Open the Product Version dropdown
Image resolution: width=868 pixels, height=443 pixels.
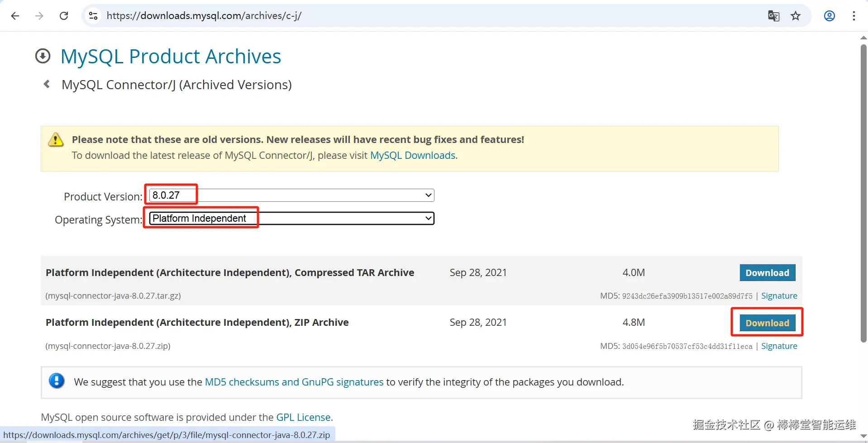click(291, 195)
